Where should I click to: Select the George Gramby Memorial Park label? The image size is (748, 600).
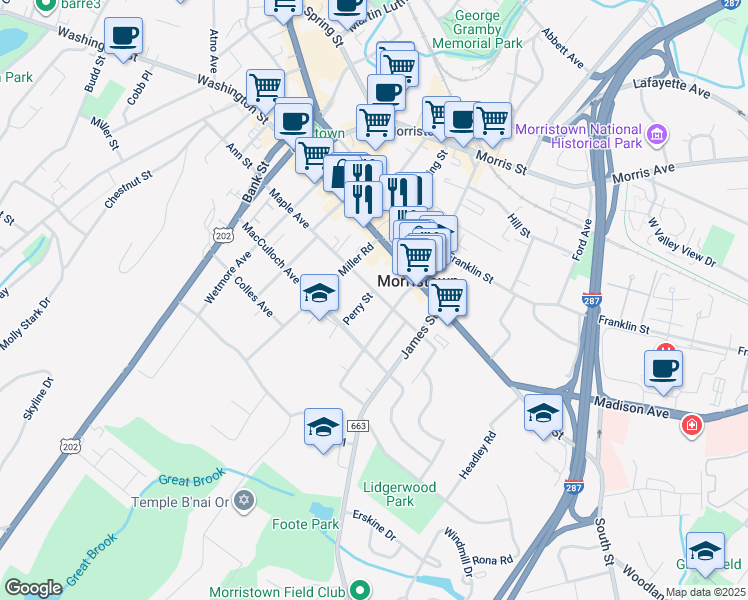(478, 30)
